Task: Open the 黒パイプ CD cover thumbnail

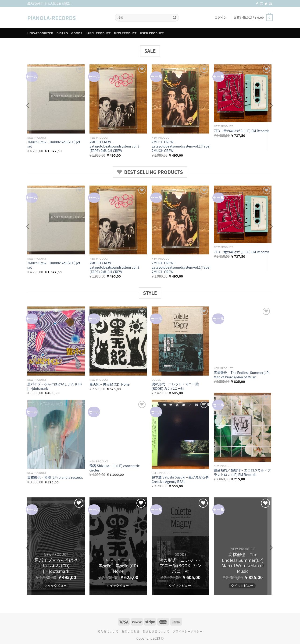Action: 56,341
